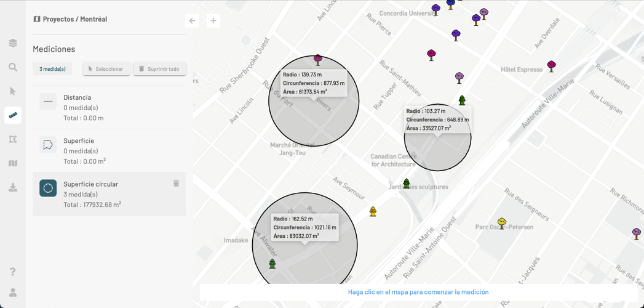Click the back arrow button
Image resolution: width=644 pixels, height=308 pixels.
192,21
